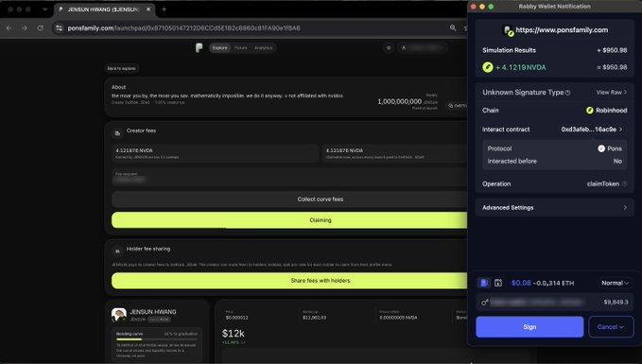
Task: Select the $12k market cap value
Action: coord(233,334)
